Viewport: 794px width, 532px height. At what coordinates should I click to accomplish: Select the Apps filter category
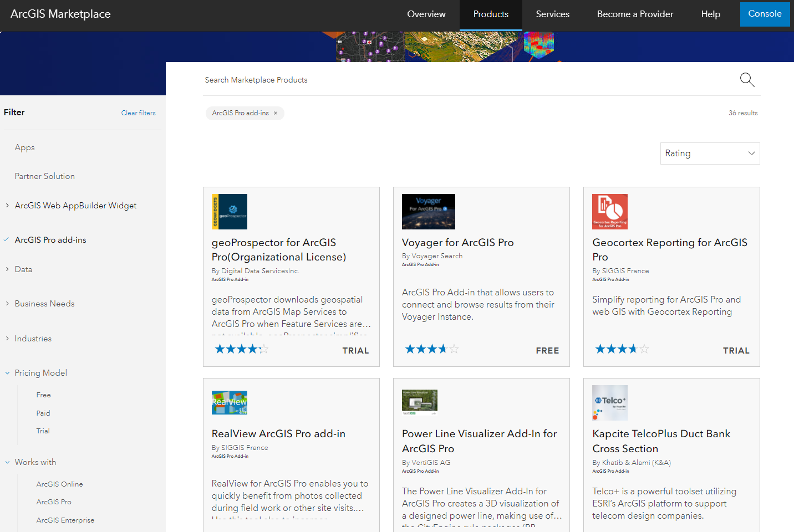[x=25, y=147]
